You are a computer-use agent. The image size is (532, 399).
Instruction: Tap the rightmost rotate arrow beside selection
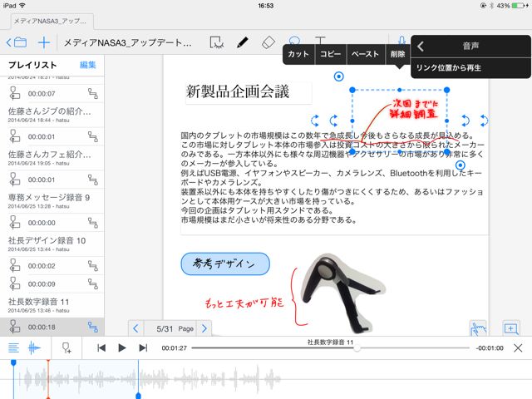click(484, 120)
